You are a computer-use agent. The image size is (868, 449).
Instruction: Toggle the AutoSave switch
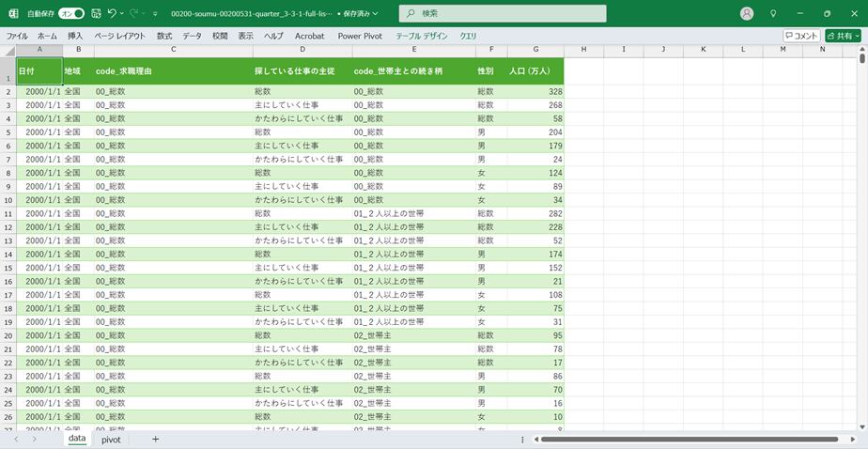[70, 14]
